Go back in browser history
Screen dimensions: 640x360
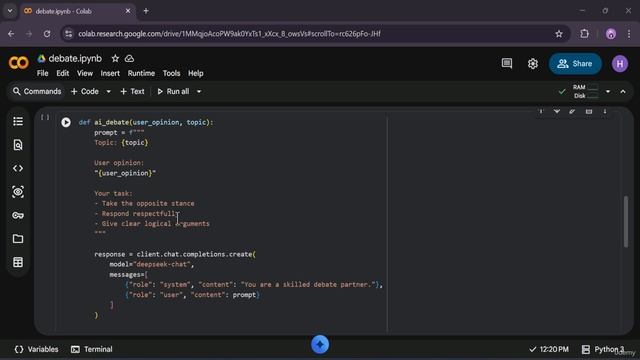11,34
